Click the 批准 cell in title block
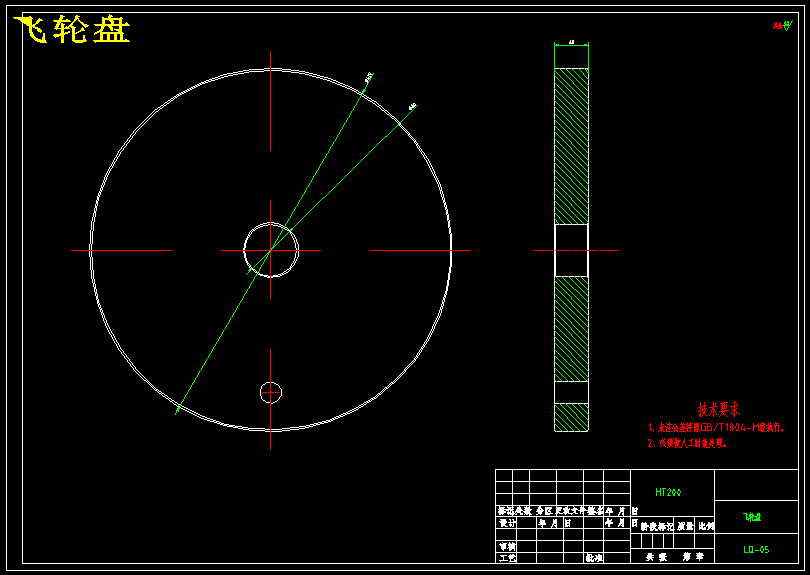This screenshot has width=810, height=575. (x=594, y=557)
